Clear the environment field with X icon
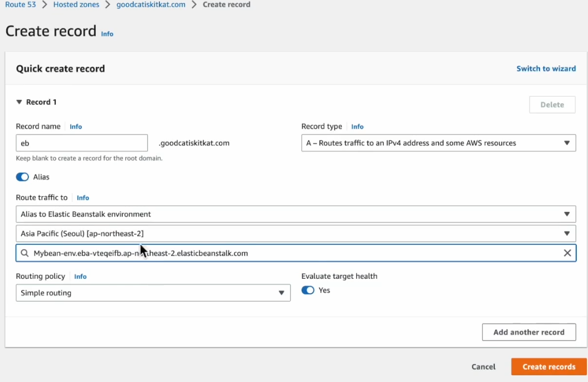Viewport: 588px width, 382px height. coord(567,253)
